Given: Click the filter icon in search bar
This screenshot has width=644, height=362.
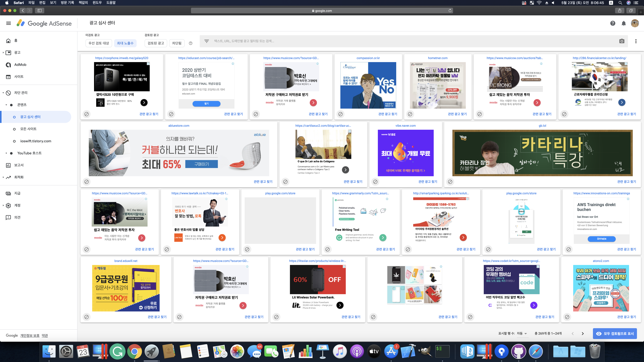Looking at the screenshot, I should click(207, 41).
